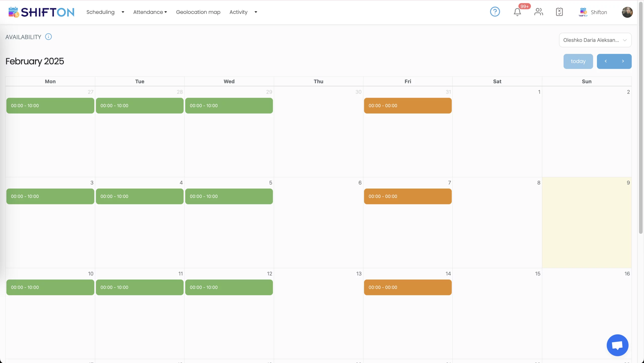Click day number 13 Thursday cell
Image resolution: width=644 pixels, height=363 pixels.
318,313
